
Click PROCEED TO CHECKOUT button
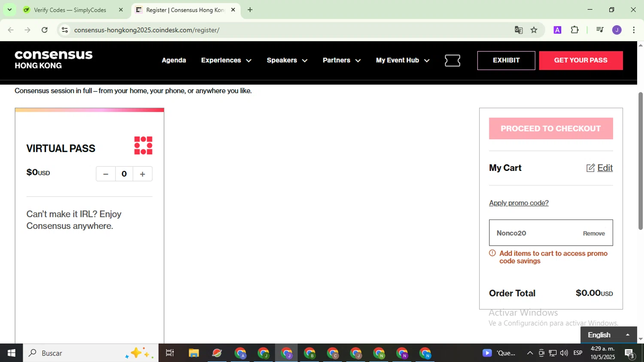pyautogui.click(x=551, y=128)
